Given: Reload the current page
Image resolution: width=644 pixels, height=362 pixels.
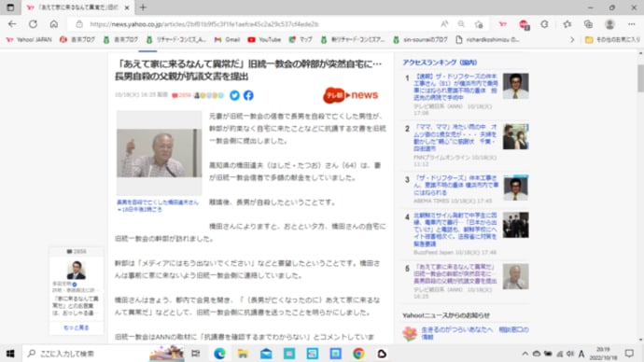Looking at the screenshot, I should click(x=33, y=24).
